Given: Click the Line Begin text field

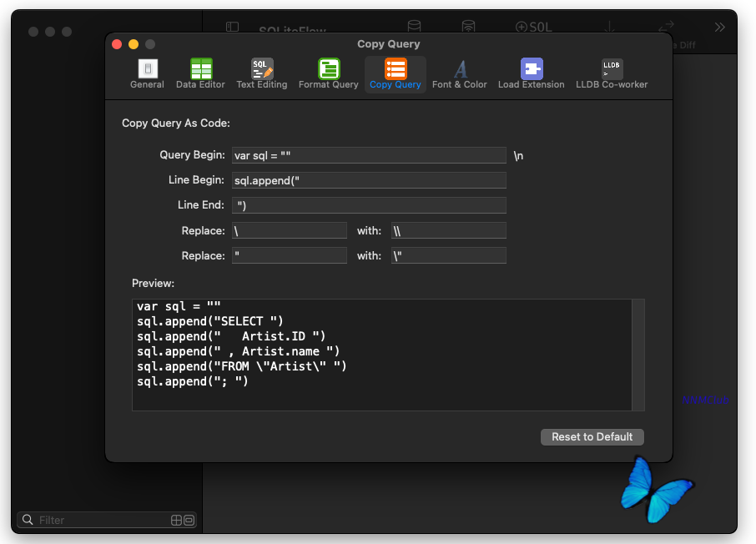Looking at the screenshot, I should coord(369,180).
